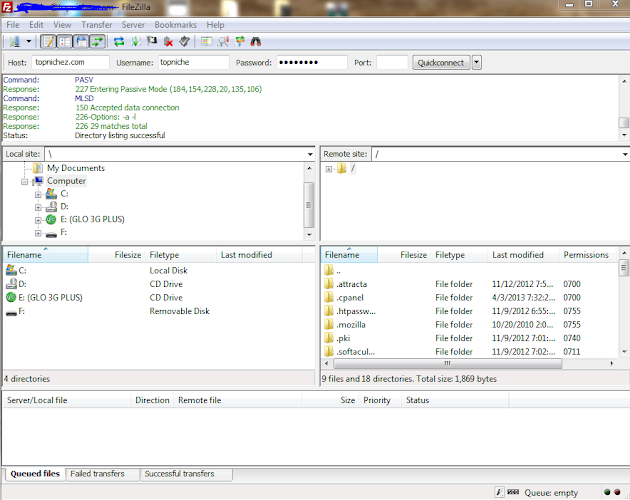Sort local list by Last modified column
This screenshot has width=630, height=500.
[259, 255]
